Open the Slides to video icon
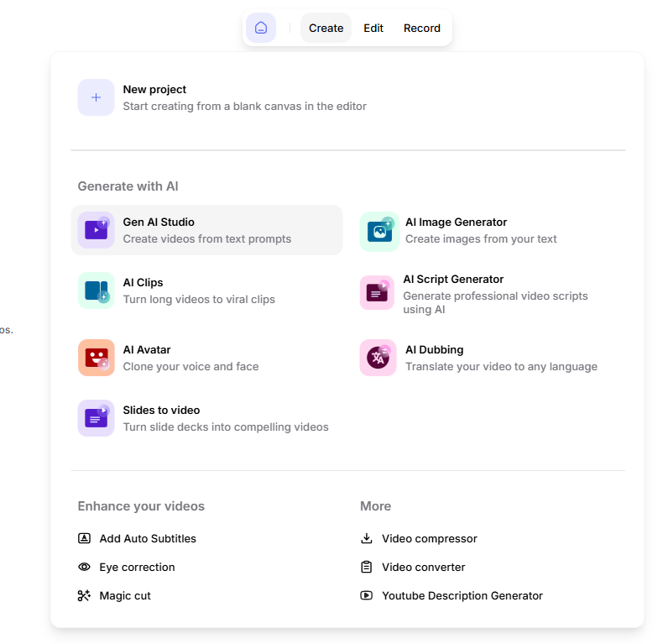668x644 pixels. 96,418
